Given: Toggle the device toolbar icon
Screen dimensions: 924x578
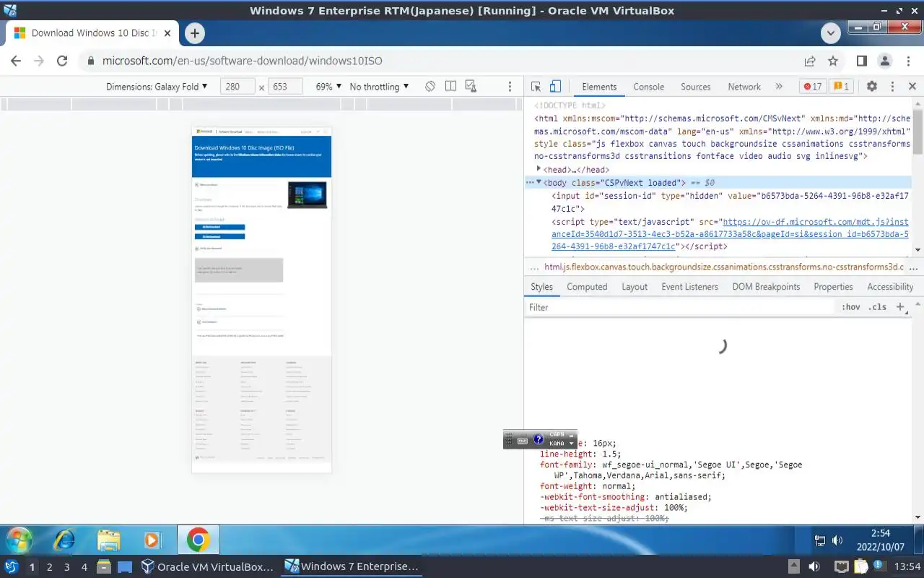Looking at the screenshot, I should 555,87.
